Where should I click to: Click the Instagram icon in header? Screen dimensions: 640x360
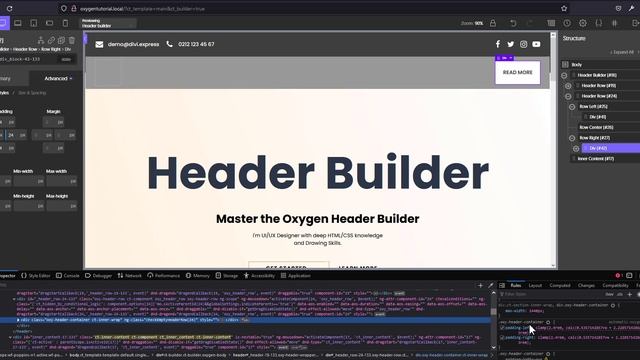(523, 44)
